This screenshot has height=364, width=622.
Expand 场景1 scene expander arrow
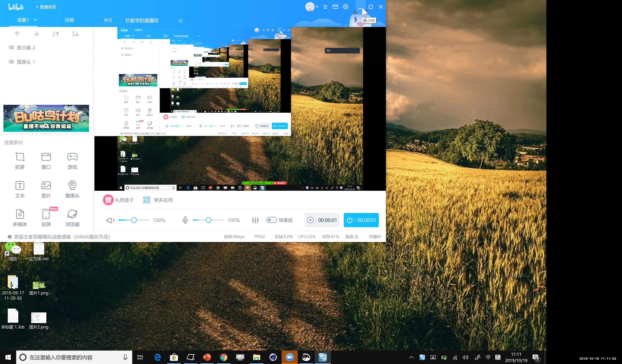pos(36,20)
